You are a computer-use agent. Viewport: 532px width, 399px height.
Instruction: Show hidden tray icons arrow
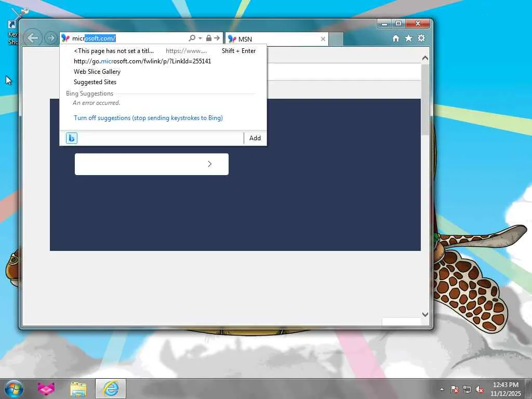click(x=442, y=390)
